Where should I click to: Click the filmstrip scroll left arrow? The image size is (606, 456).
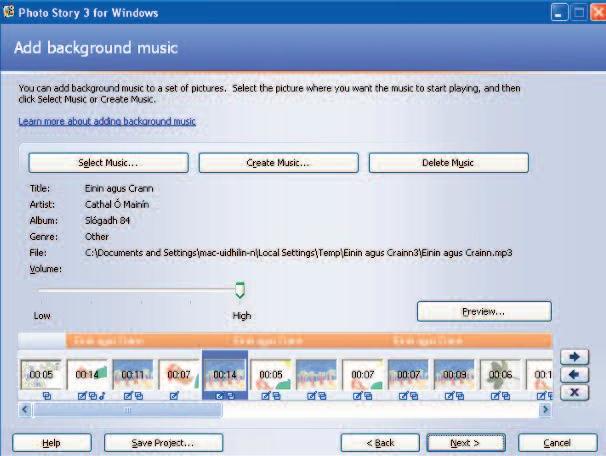[x=25, y=409]
